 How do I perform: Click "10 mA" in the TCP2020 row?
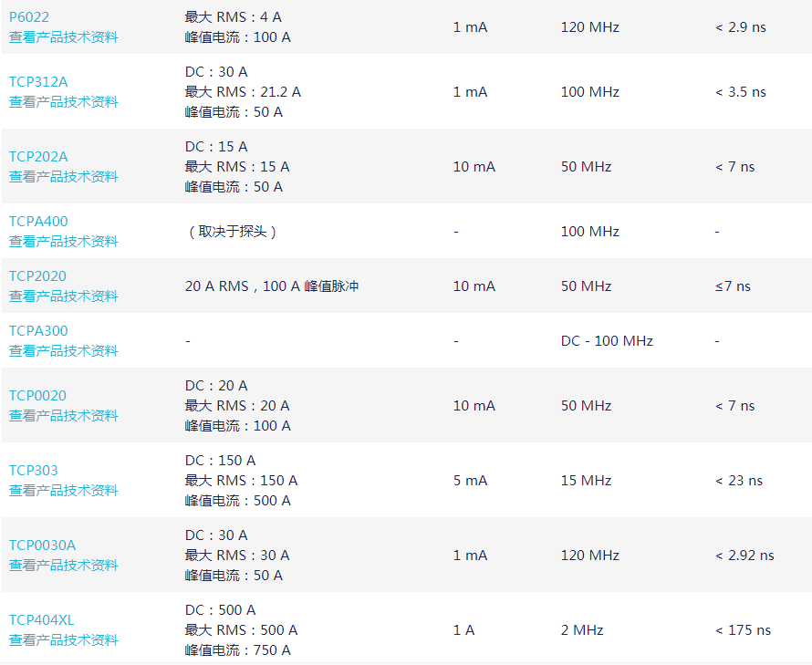tap(474, 286)
